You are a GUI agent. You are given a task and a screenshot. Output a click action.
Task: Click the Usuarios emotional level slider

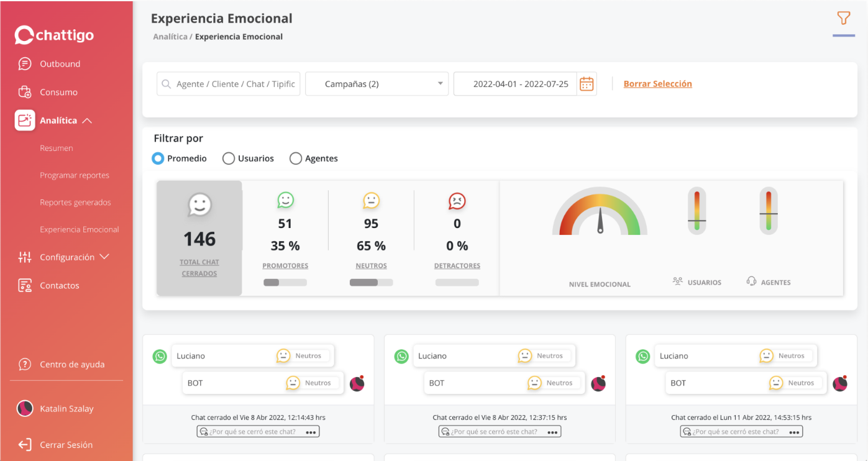point(697,211)
